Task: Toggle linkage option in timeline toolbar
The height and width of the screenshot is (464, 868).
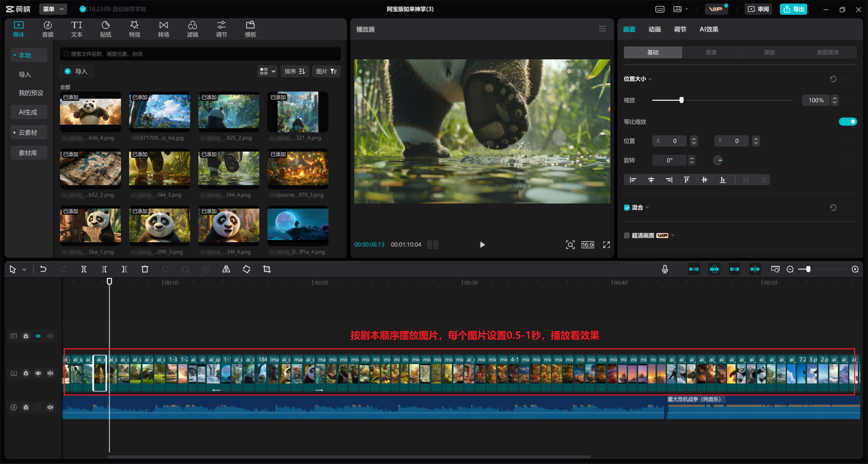Action: 735,269
